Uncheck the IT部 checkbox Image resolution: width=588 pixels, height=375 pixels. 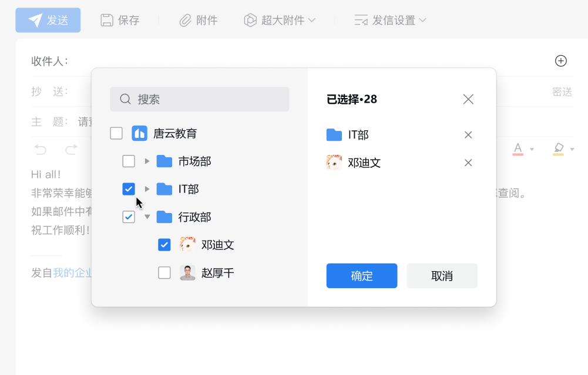point(129,189)
